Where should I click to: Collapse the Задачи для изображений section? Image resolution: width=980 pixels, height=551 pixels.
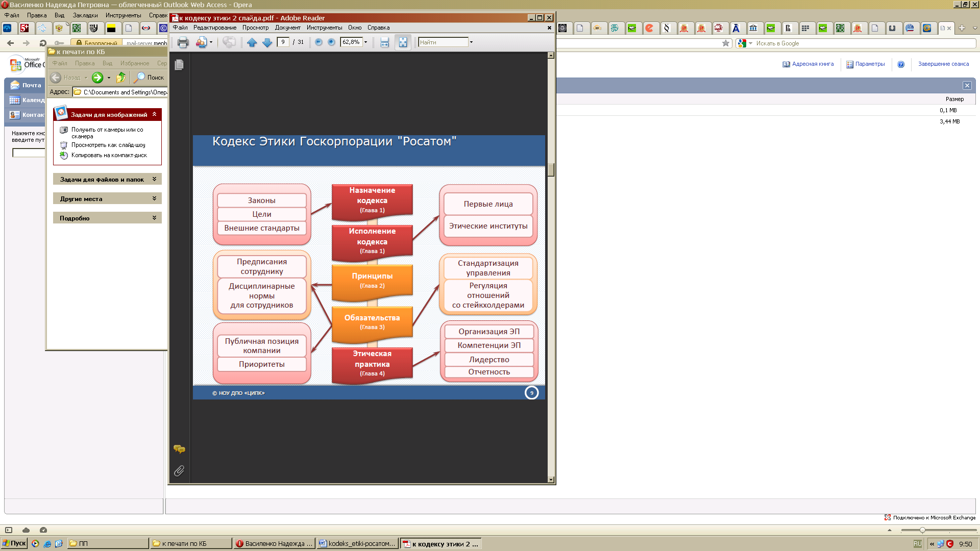coord(154,114)
